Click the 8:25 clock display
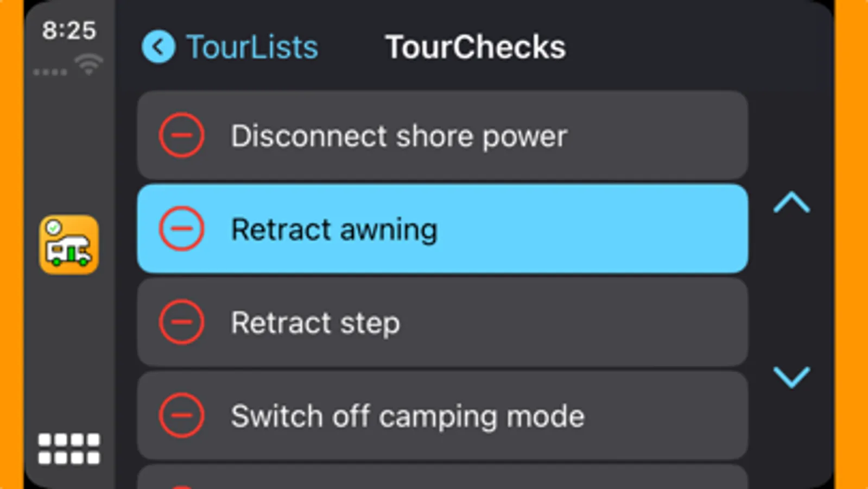The height and width of the screenshot is (489, 868). [x=69, y=30]
